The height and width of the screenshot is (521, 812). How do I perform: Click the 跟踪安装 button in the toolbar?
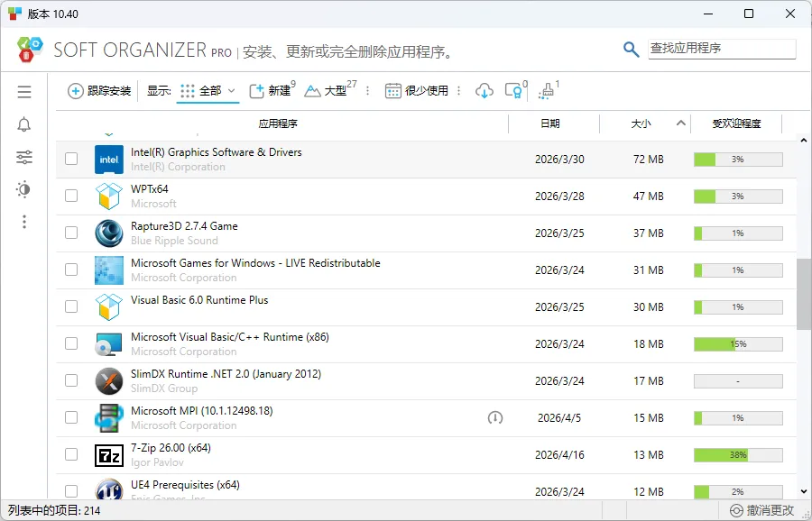pyautogui.click(x=99, y=91)
